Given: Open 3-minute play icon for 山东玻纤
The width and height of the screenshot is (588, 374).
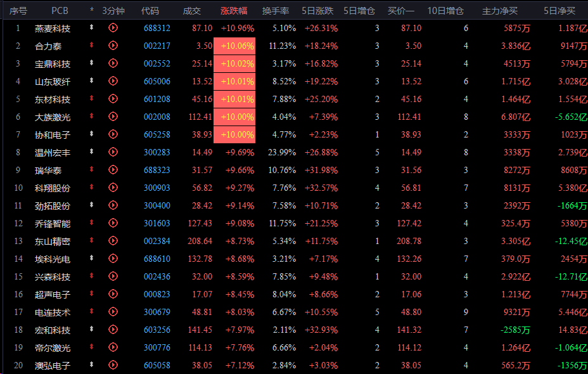Looking at the screenshot, I should coord(113,81).
